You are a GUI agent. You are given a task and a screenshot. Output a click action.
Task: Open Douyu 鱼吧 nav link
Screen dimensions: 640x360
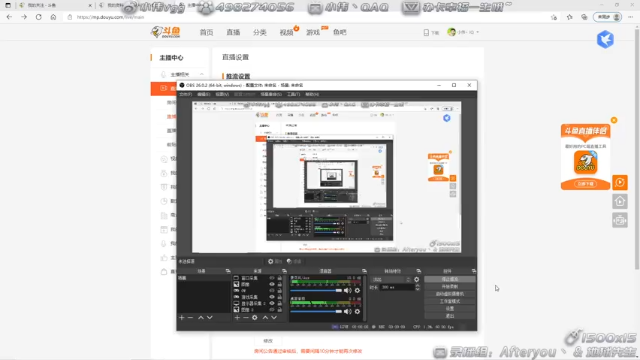pyautogui.click(x=340, y=32)
